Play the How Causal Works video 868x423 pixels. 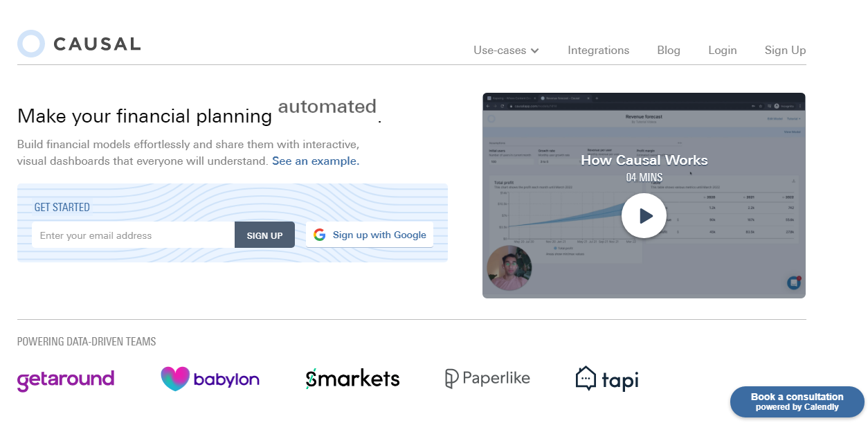click(x=644, y=215)
